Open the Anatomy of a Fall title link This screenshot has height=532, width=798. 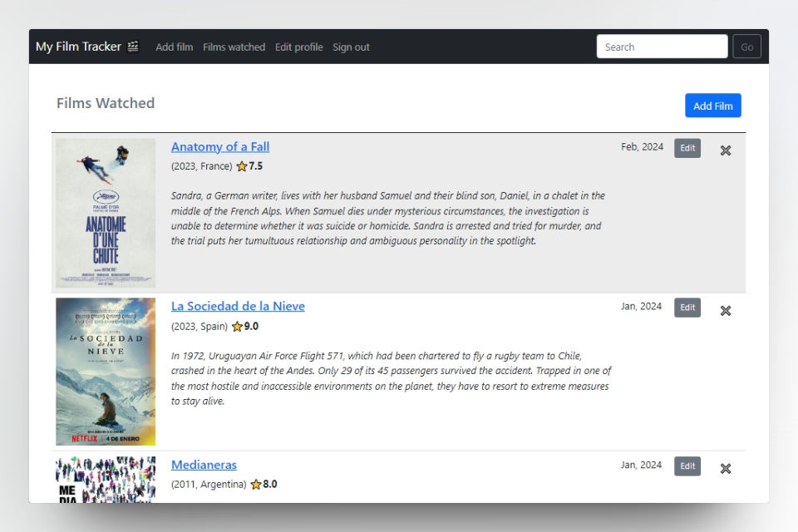[x=220, y=147]
